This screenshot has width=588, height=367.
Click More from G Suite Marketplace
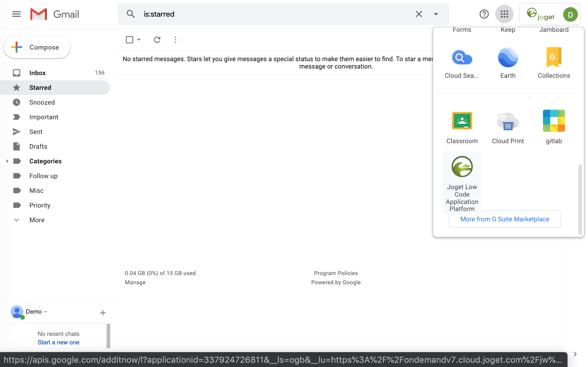tap(505, 219)
